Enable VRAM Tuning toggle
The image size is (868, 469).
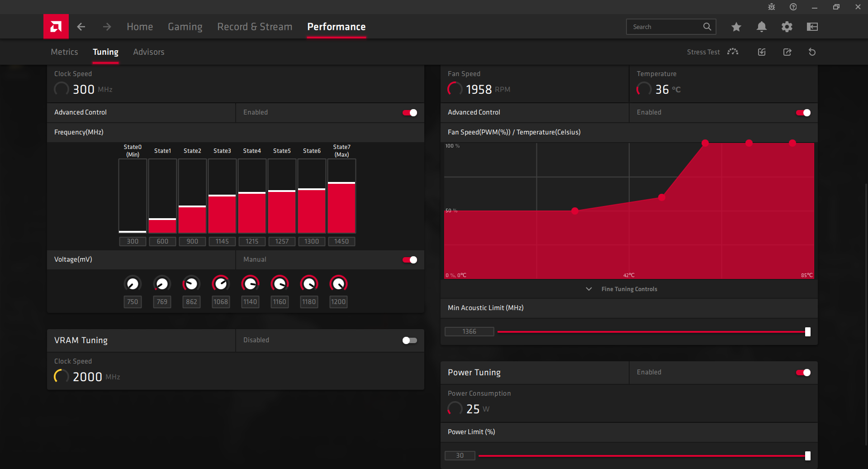(410, 340)
